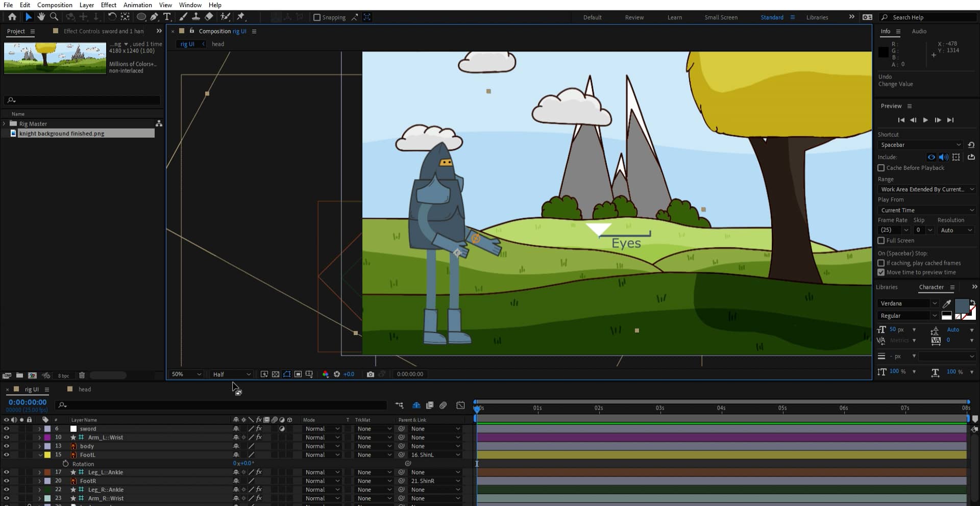Click the Character panel fill color swatch
The height and width of the screenshot is (506, 980).
[x=962, y=306]
